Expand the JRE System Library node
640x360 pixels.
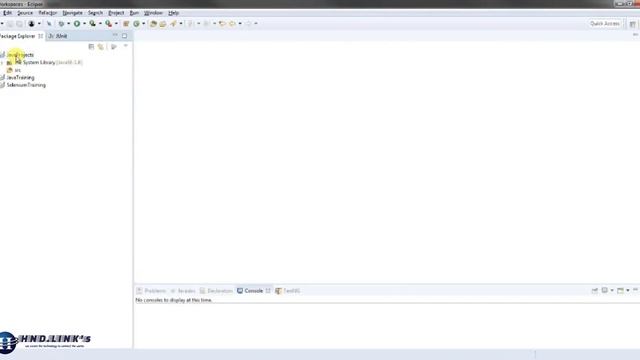click(x=2, y=63)
